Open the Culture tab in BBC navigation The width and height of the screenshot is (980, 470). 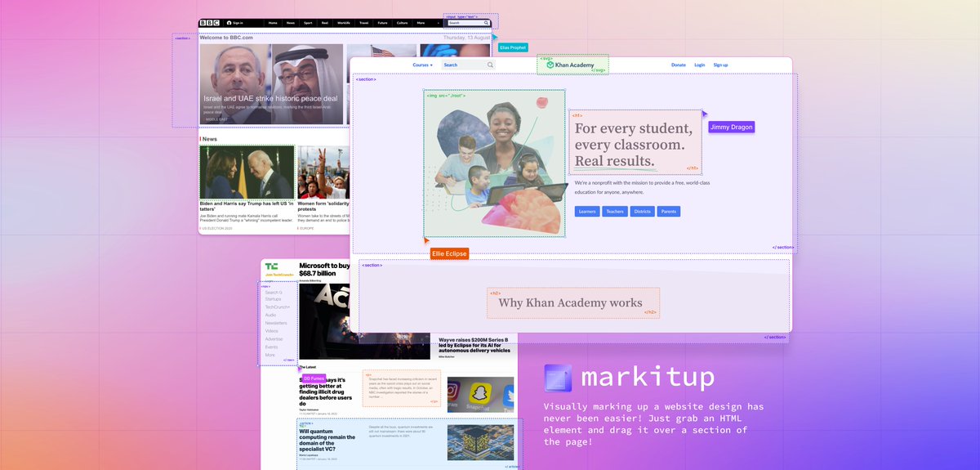[x=403, y=23]
